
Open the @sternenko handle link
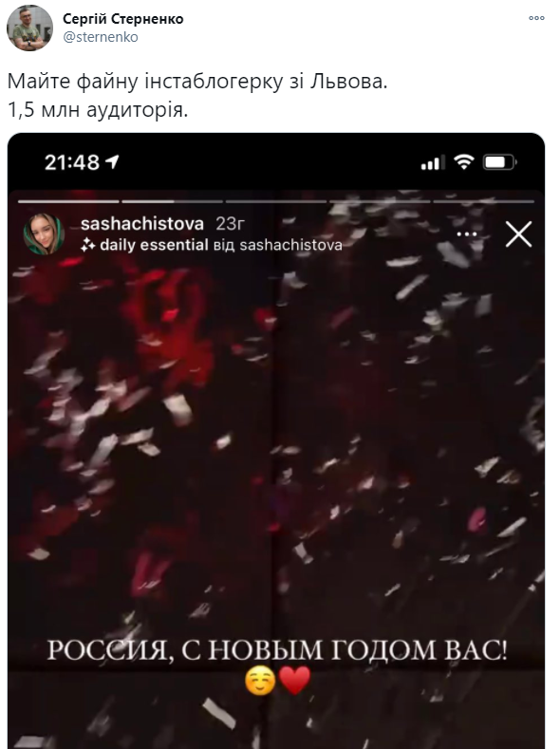[101, 37]
